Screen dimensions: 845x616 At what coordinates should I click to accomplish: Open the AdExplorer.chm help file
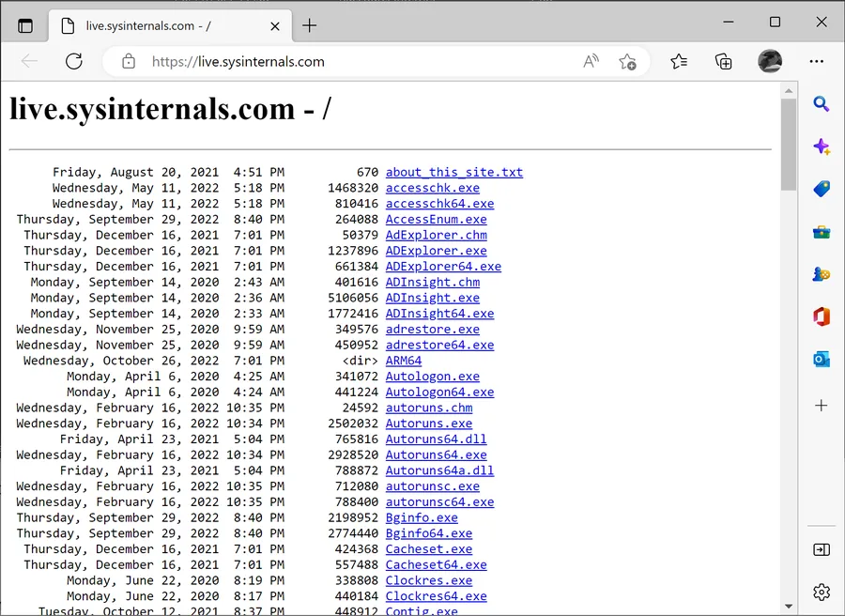click(x=436, y=235)
